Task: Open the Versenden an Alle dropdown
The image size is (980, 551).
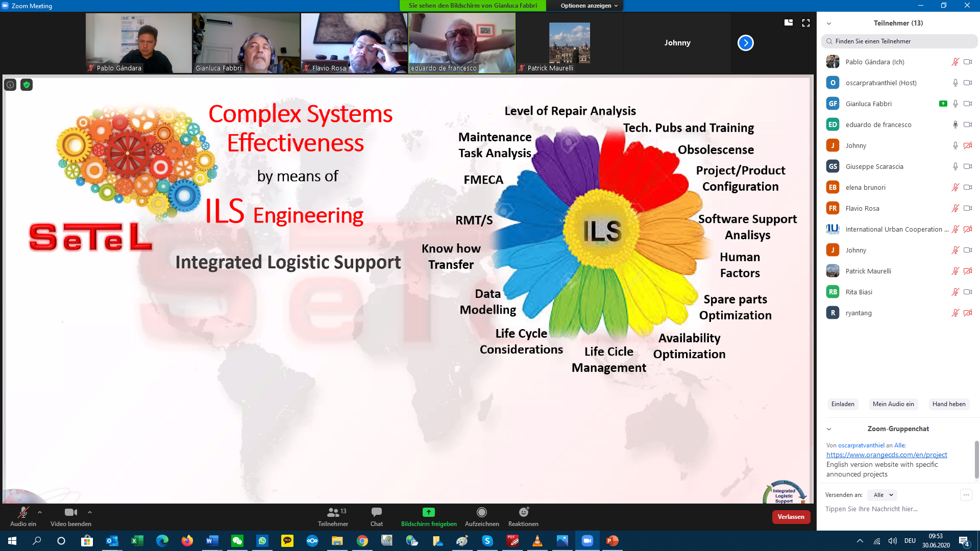Action: 883,495
